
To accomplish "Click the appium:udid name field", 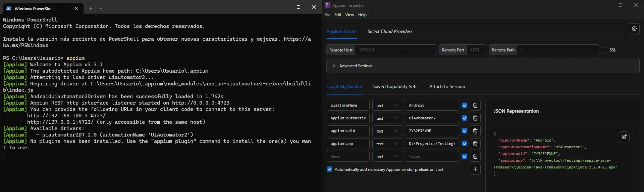I will 348,131.
